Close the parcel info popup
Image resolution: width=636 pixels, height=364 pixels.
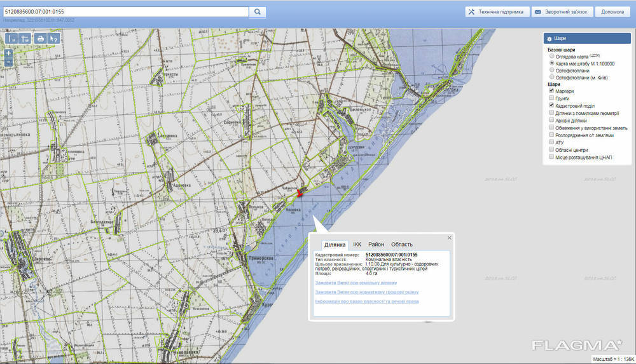tap(450, 238)
